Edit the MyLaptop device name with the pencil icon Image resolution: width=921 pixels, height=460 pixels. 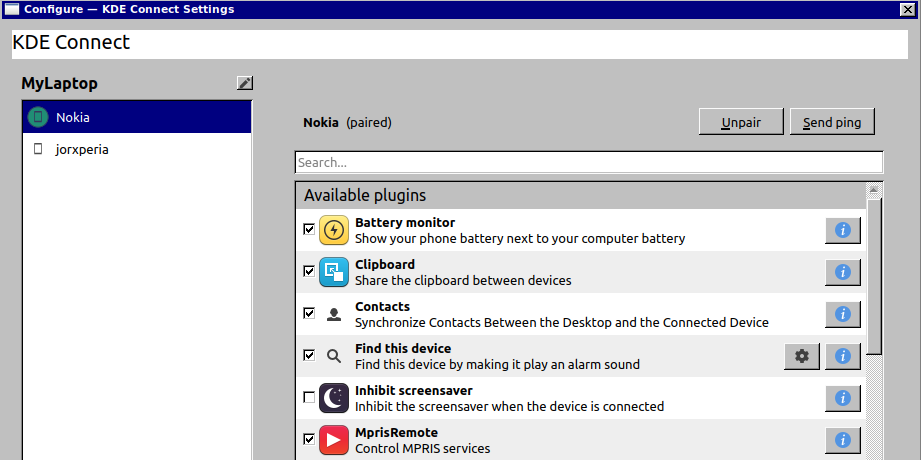[245, 83]
